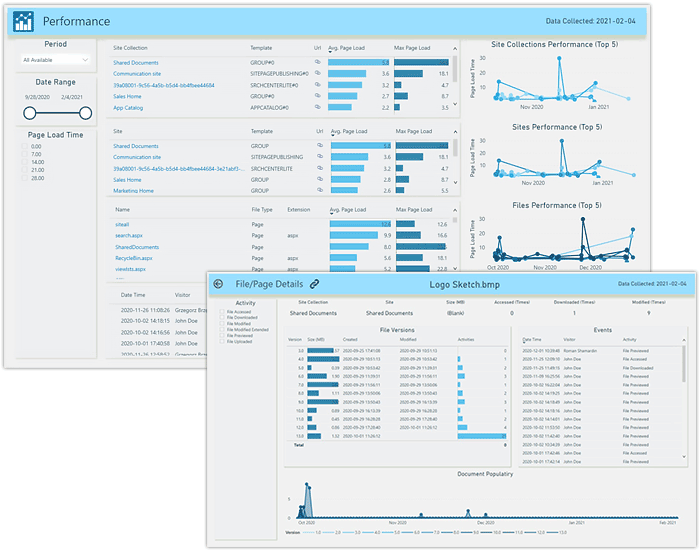
Task: Click the link icon beside File/Page Details
Action: tap(314, 284)
